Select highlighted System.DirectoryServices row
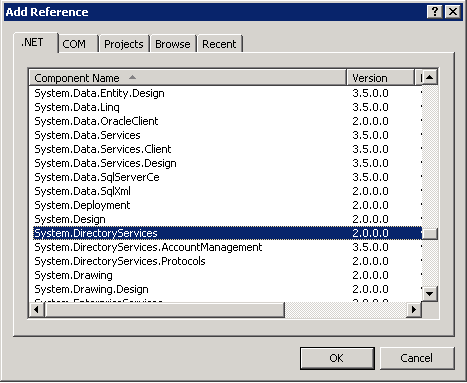Image resolution: width=467 pixels, height=383 pixels. click(227, 233)
